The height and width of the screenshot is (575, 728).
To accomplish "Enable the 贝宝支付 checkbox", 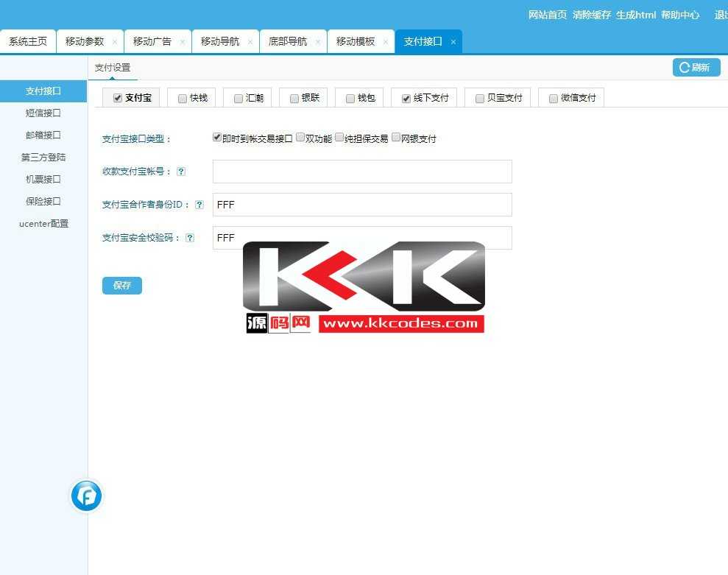I will [480, 99].
